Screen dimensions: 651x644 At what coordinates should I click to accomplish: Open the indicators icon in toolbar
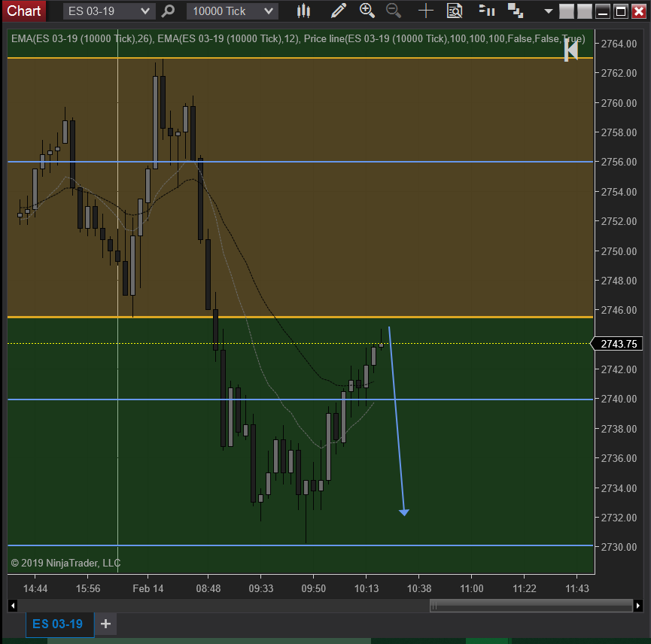coord(487,11)
